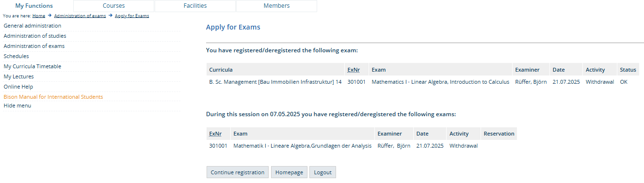Open General administration in the sidebar

point(32,26)
